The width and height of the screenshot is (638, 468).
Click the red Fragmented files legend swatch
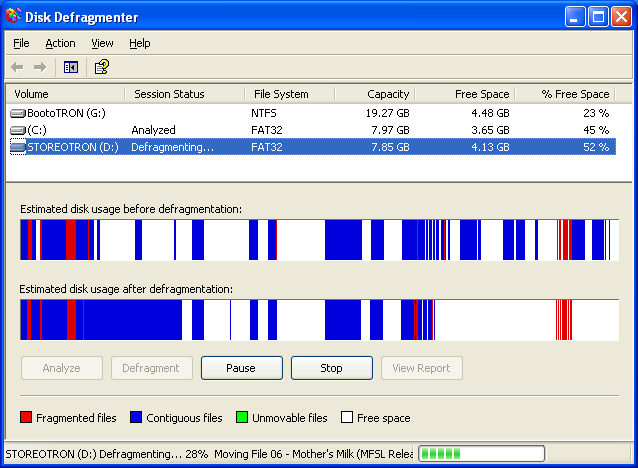click(27, 418)
